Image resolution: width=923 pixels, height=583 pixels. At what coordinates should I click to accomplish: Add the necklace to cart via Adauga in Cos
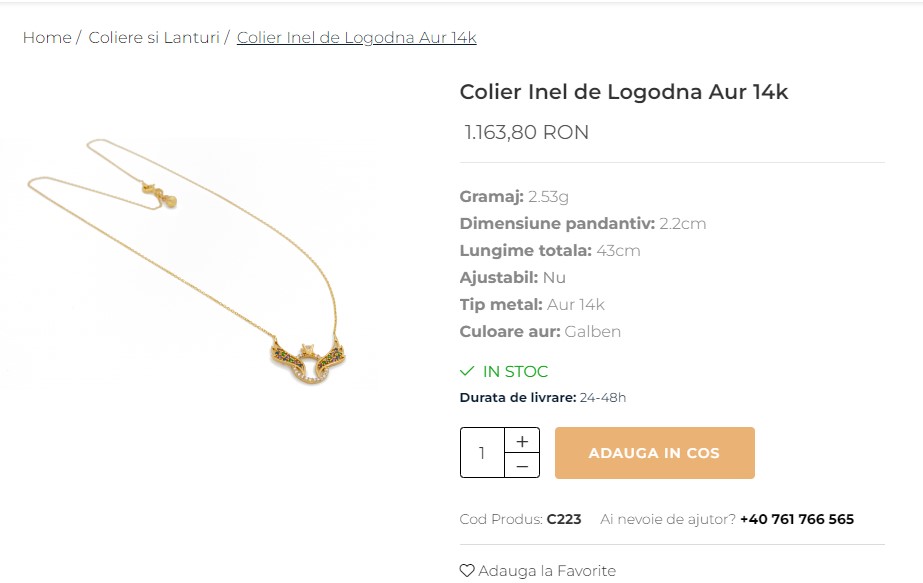[655, 452]
